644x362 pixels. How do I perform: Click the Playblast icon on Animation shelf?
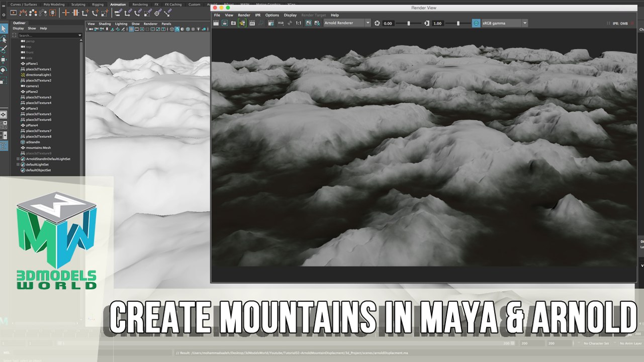click(14, 13)
